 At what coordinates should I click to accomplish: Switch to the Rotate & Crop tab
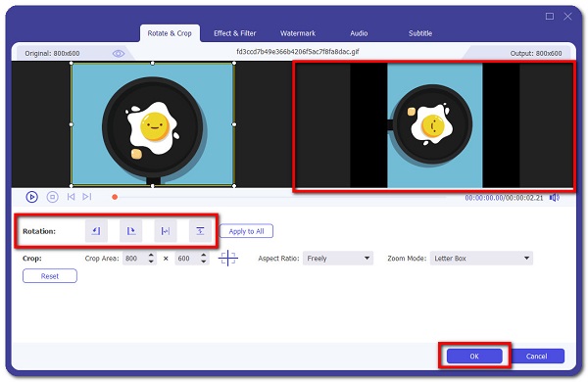coord(170,33)
